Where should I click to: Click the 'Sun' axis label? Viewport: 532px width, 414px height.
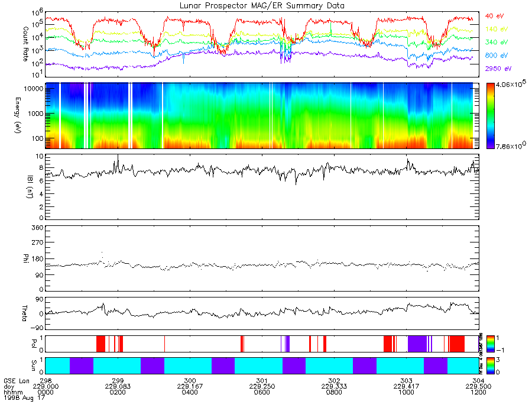tap(34, 365)
